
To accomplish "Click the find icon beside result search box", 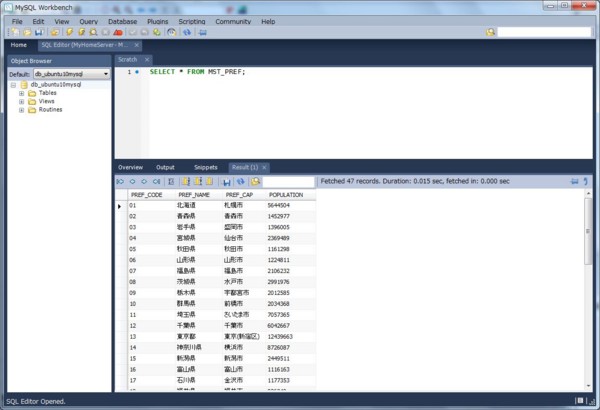I will [255, 181].
